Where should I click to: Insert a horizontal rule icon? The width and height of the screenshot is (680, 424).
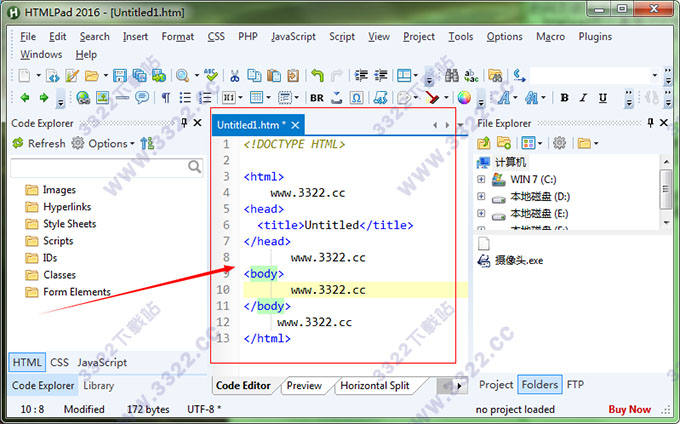pos(122,98)
